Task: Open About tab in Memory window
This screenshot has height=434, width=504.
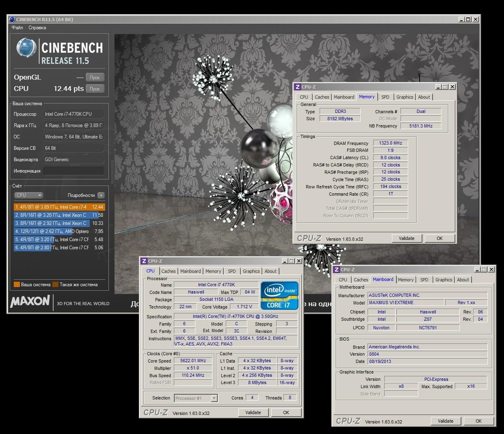Action: click(424, 97)
